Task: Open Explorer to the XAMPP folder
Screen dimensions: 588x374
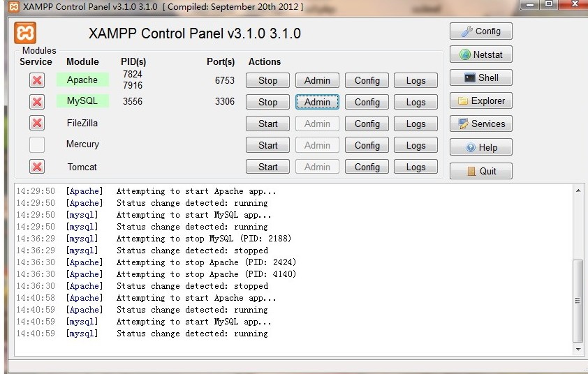Action: coord(480,100)
